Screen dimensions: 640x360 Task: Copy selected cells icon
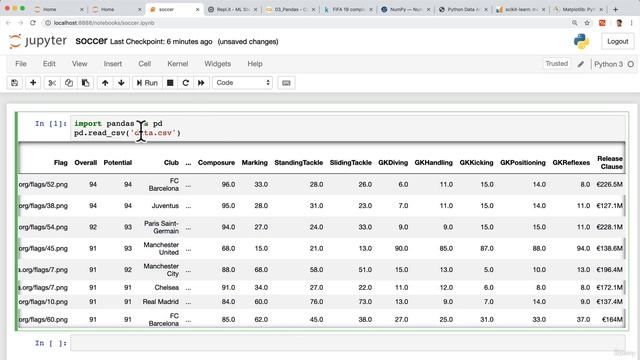[x=69, y=83]
